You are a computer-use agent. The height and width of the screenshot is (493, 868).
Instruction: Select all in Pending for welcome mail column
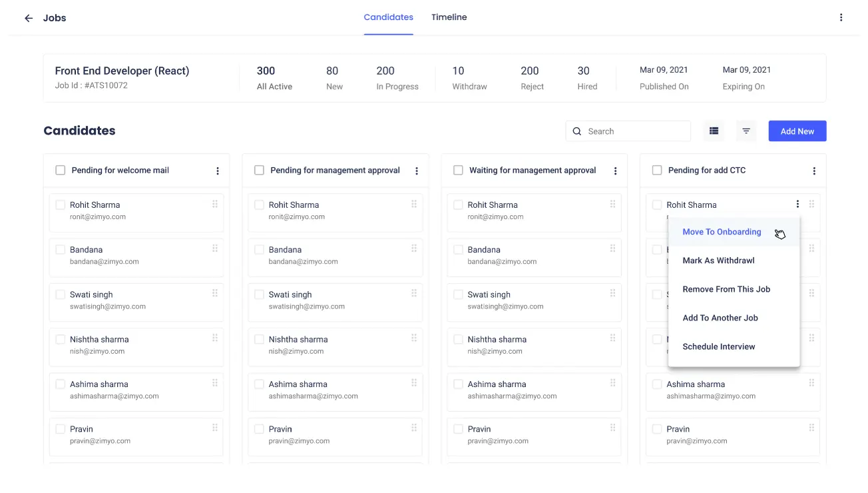click(61, 171)
